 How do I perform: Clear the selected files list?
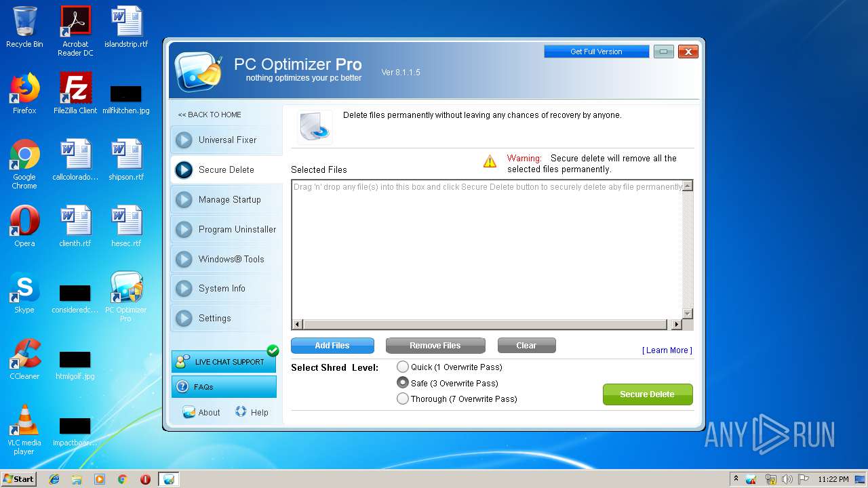pos(526,346)
